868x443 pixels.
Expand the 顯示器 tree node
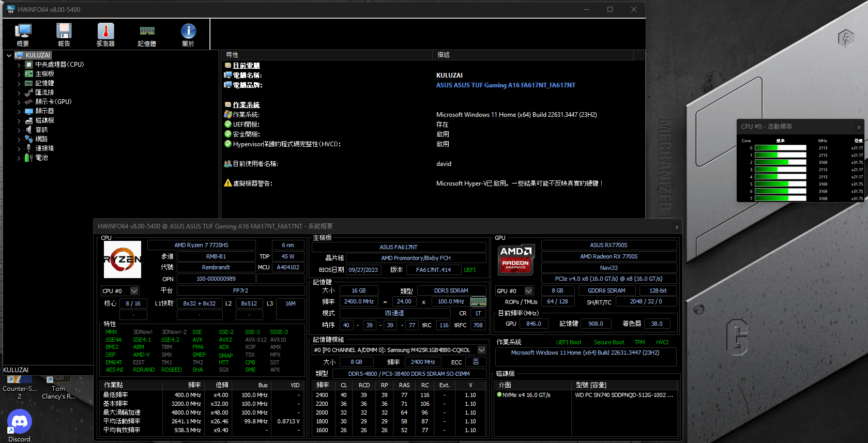point(19,111)
